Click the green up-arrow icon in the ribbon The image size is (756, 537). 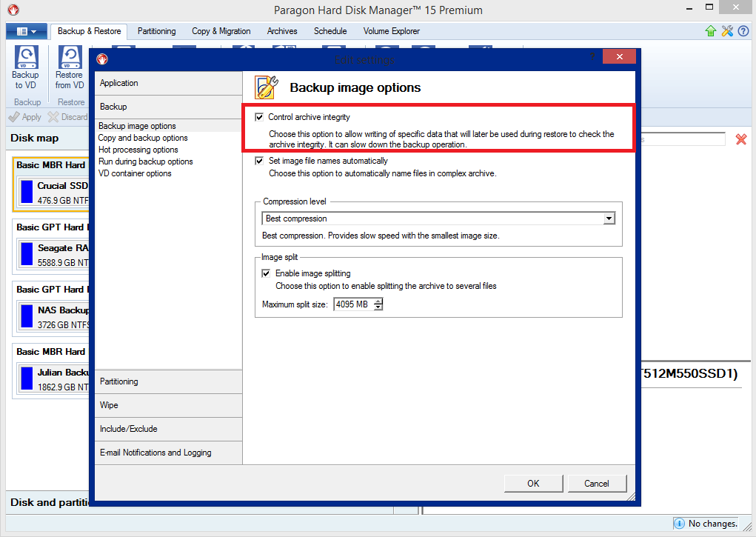point(711,31)
